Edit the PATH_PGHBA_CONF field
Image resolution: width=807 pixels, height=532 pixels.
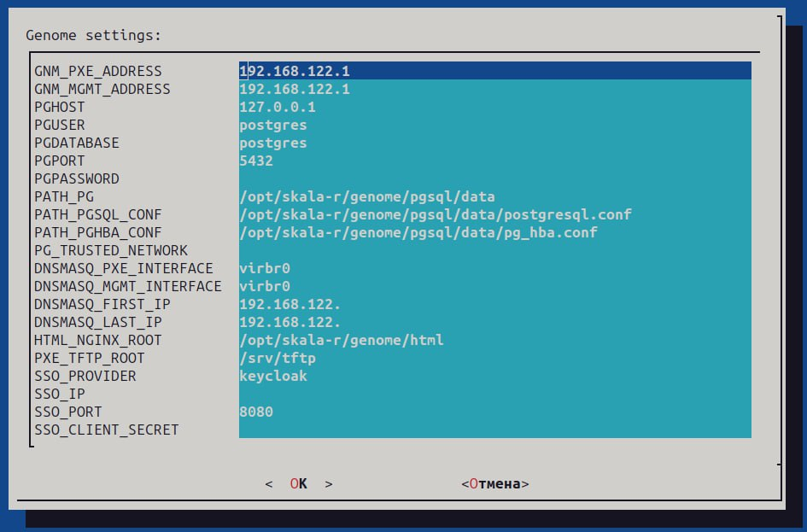(x=494, y=232)
